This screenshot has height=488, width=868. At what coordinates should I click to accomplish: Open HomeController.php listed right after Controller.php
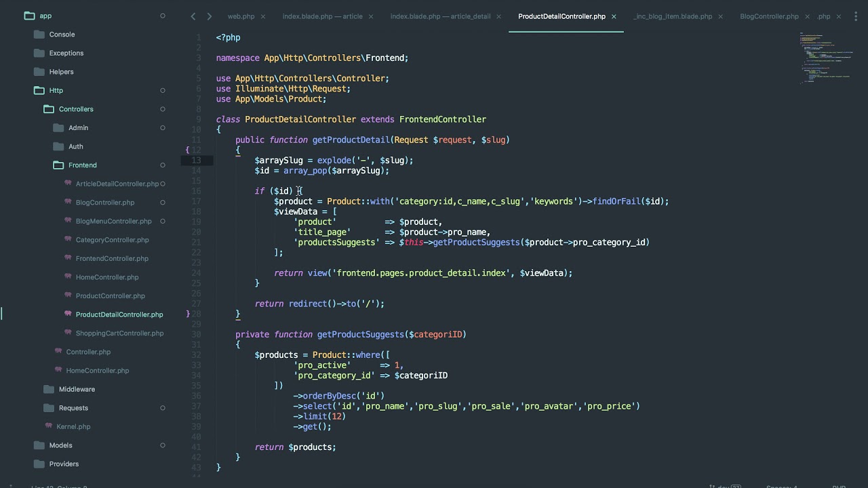(x=98, y=370)
